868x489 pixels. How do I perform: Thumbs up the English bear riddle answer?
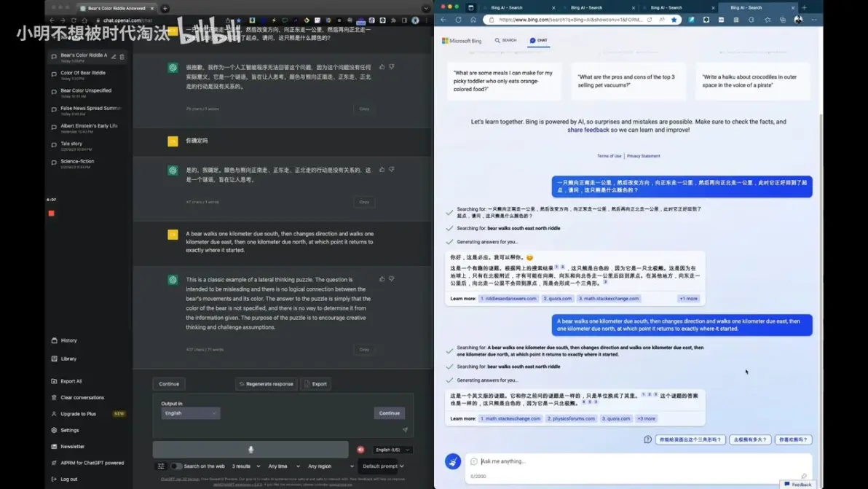coord(382,279)
